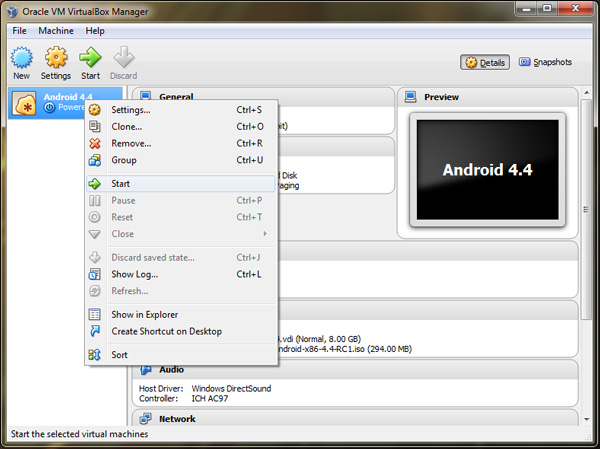
Task: Click the Audio section speaker icon
Action: click(x=145, y=370)
